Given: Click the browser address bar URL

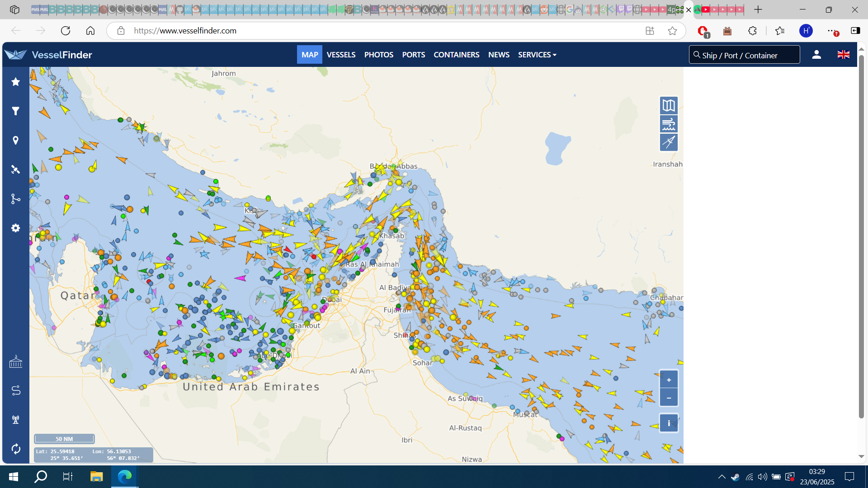Looking at the screenshot, I should point(185,31).
